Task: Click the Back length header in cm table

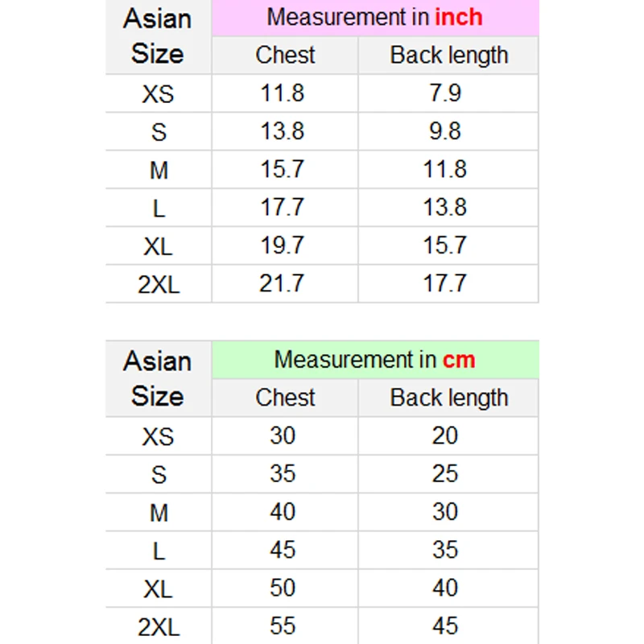Action: [x=448, y=398]
